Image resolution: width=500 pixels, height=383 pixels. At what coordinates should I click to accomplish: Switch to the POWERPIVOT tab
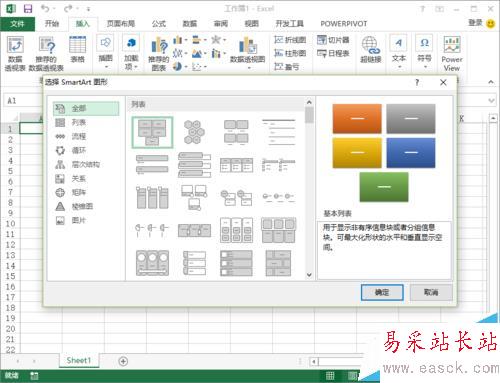click(x=344, y=24)
